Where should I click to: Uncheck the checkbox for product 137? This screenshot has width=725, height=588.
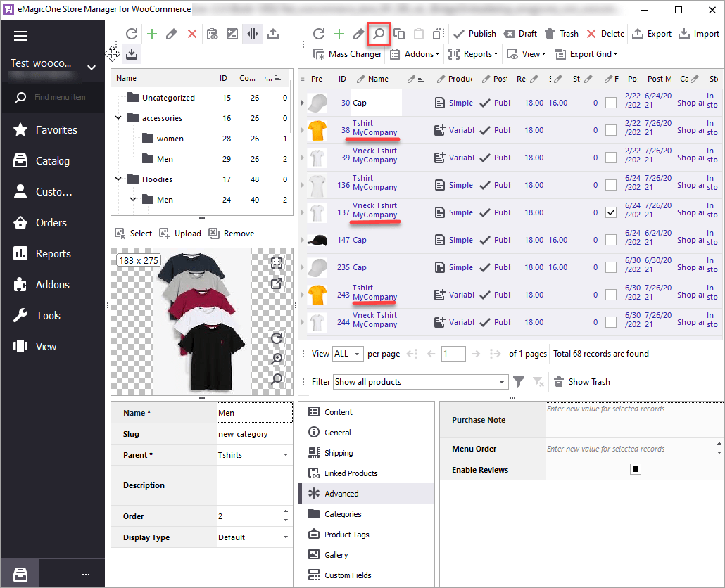(611, 212)
